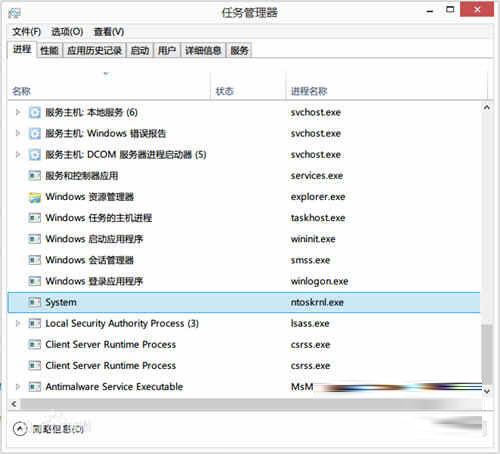Click ntoskrnl.exe process name
The width and height of the screenshot is (500, 454).
tap(317, 302)
